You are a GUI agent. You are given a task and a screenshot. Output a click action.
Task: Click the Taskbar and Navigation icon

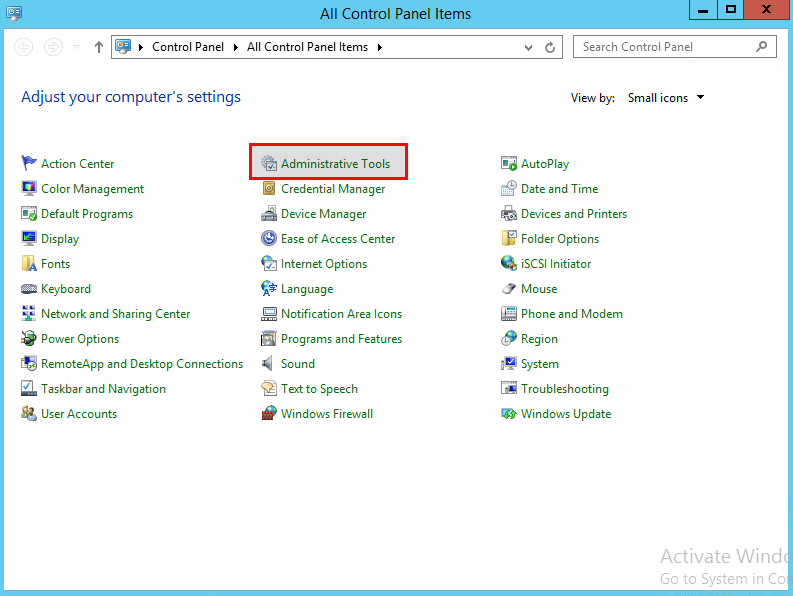click(x=29, y=389)
